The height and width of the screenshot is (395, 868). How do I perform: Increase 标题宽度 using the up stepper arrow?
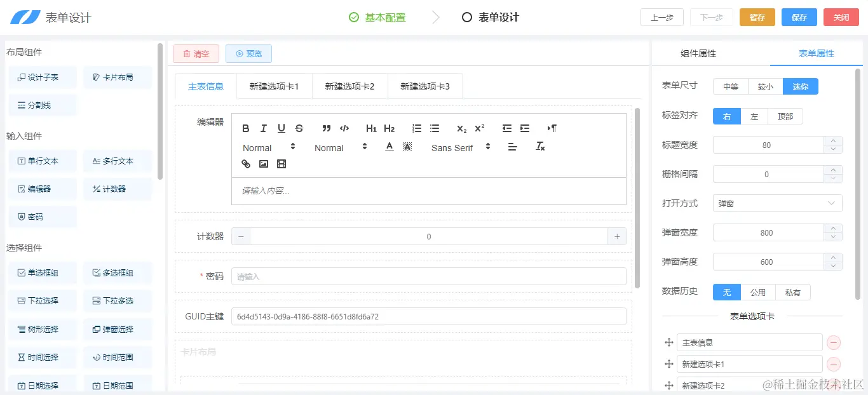point(832,141)
